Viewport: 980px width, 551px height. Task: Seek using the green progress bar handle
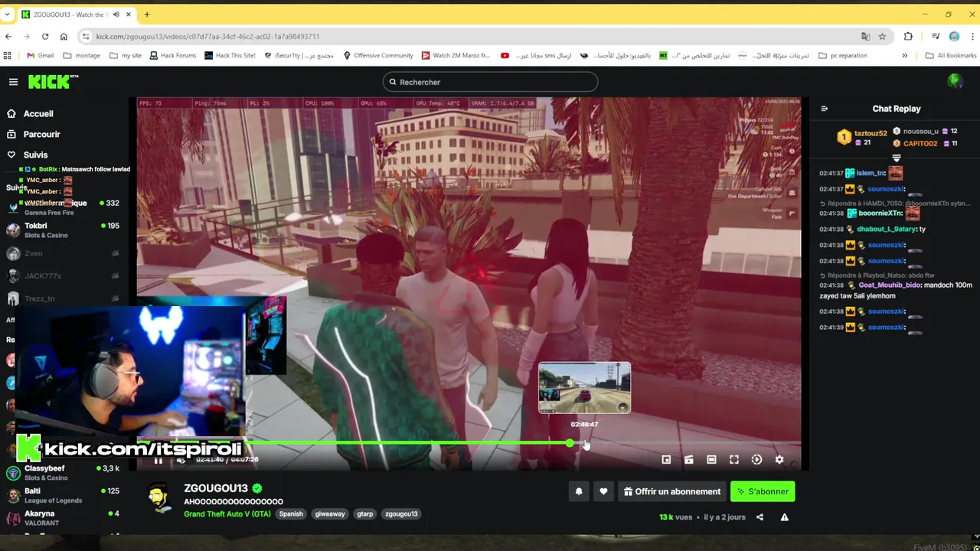click(x=570, y=443)
